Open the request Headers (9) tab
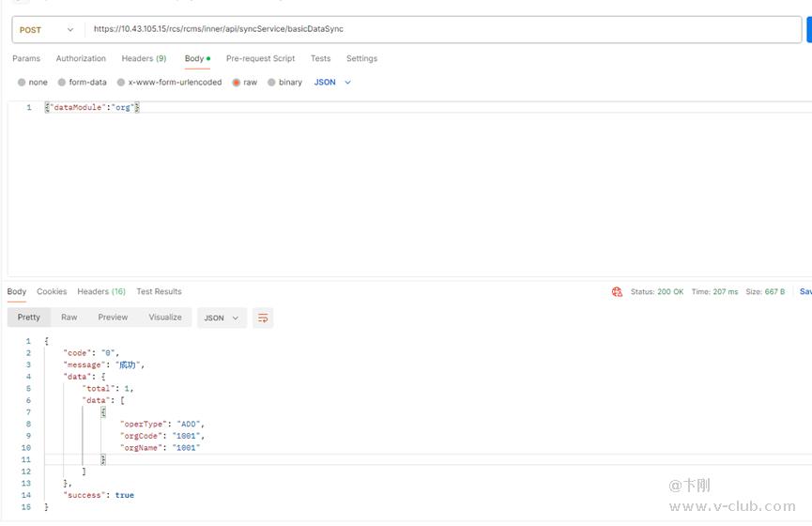Image resolution: width=812 pixels, height=526 pixels. click(x=144, y=58)
